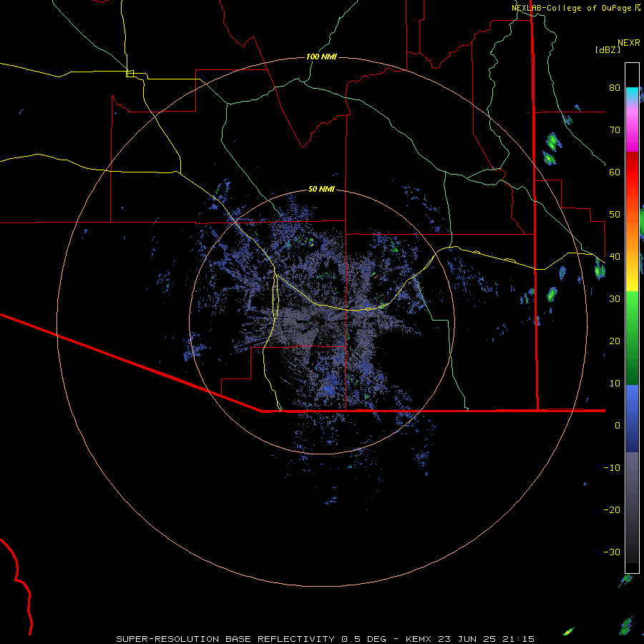This screenshot has width=644, height=644.
Task: Click the 30 value on the dBZ scale
Action: pos(615,299)
